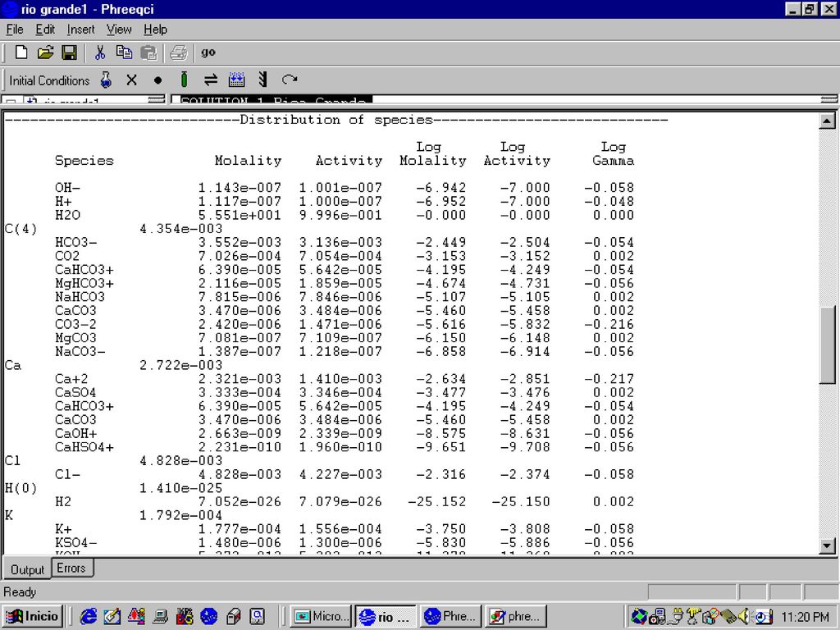Launch Internet Explorer from quick launch
Image resolution: width=840 pixels, height=630 pixels.
(88, 617)
